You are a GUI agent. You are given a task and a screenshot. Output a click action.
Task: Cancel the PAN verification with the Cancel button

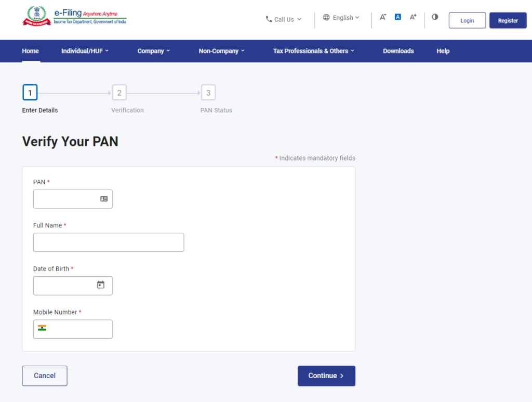pos(44,376)
